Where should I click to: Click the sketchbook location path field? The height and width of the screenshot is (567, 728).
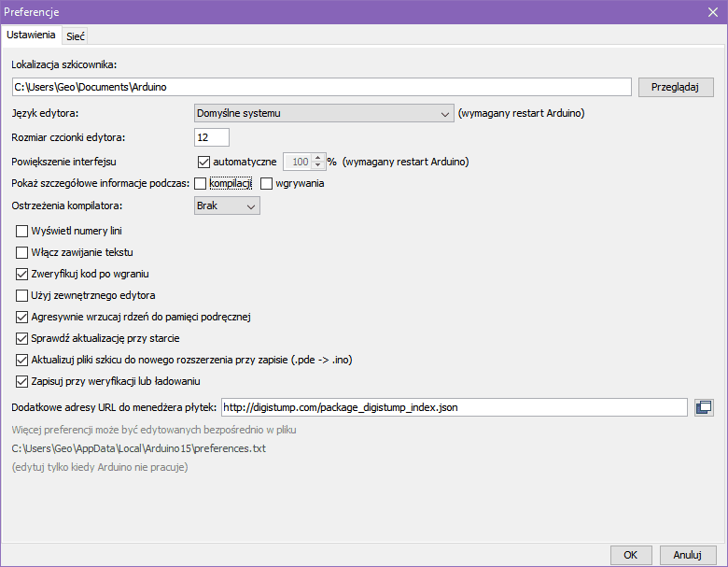[x=321, y=87]
